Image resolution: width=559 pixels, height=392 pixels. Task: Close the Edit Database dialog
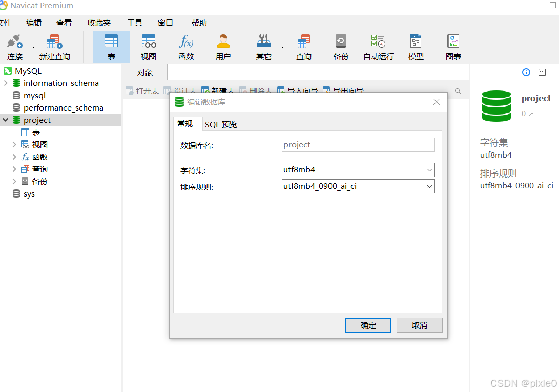[437, 102]
